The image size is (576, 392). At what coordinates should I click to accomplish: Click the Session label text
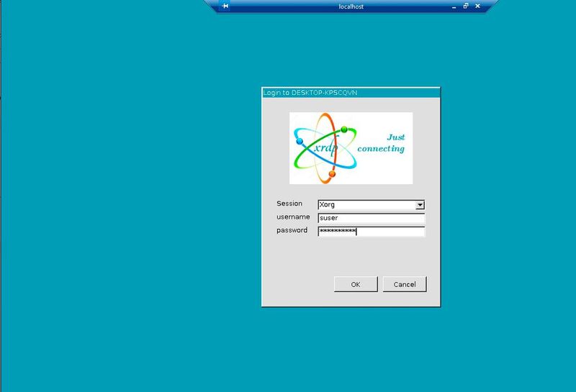(x=289, y=204)
